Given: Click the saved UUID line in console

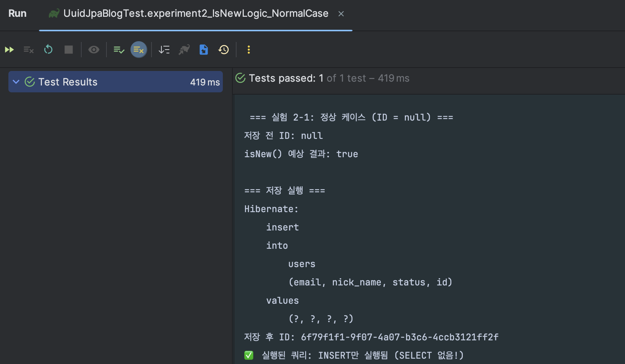Looking at the screenshot, I should (x=371, y=337).
